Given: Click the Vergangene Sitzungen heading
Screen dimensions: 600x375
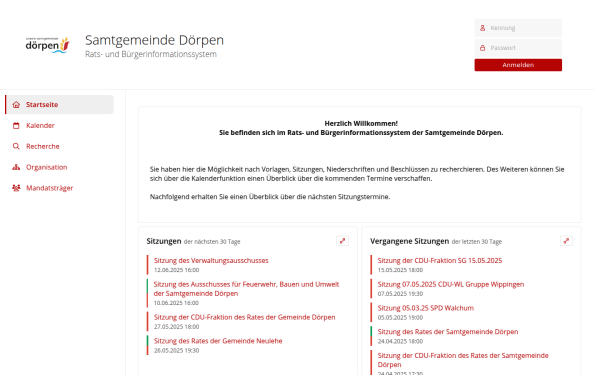Looking at the screenshot, I should (x=409, y=241).
